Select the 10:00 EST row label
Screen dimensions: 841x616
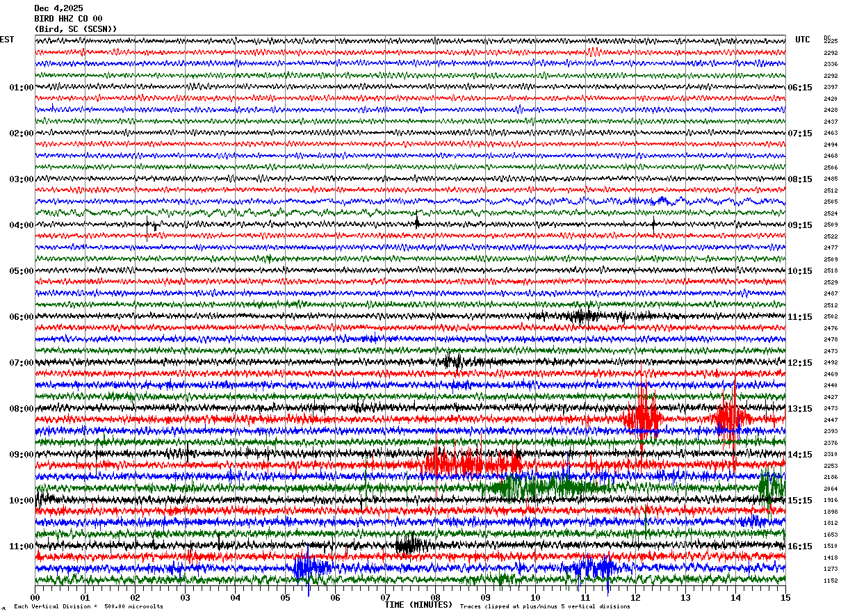tap(22, 501)
